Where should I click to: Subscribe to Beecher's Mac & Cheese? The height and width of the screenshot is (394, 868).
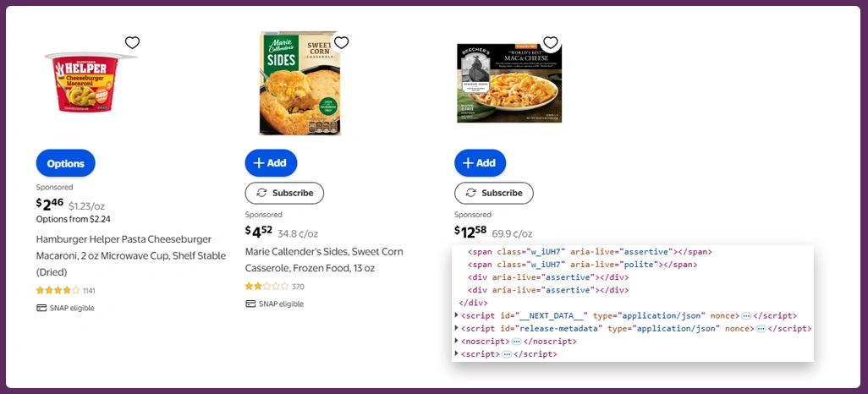[x=494, y=193]
